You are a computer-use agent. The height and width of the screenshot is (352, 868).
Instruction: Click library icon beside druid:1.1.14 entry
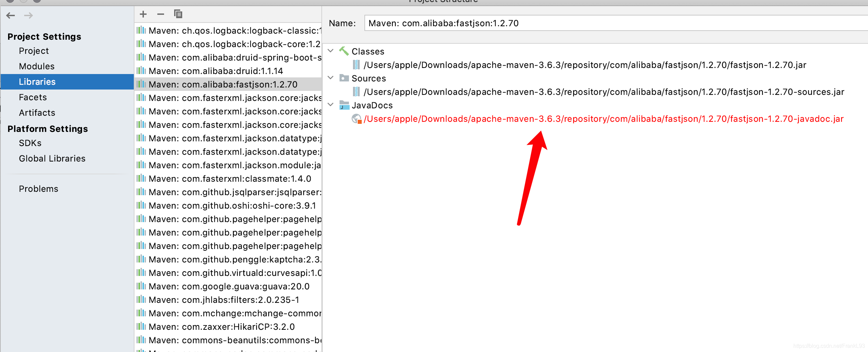[141, 71]
